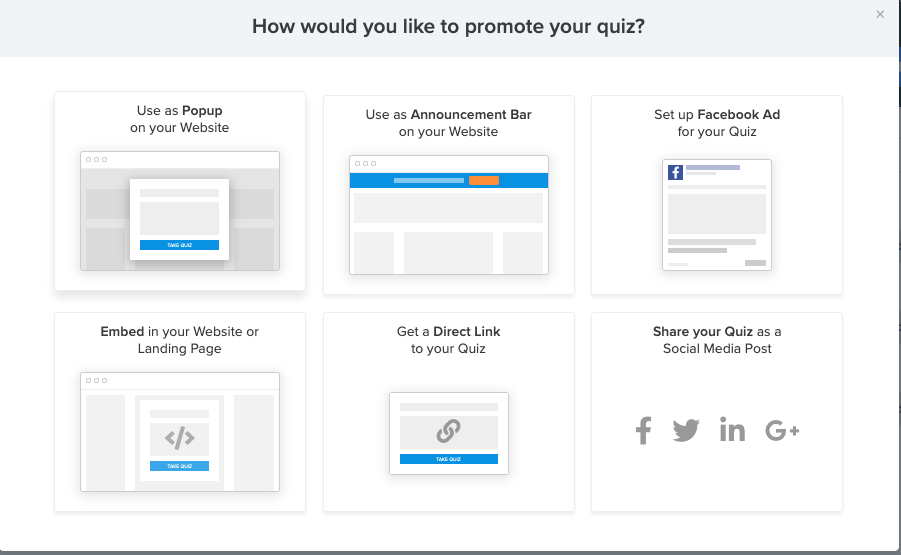Click the Facebook logo in ad preview
901x555 pixels.
point(675,172)
